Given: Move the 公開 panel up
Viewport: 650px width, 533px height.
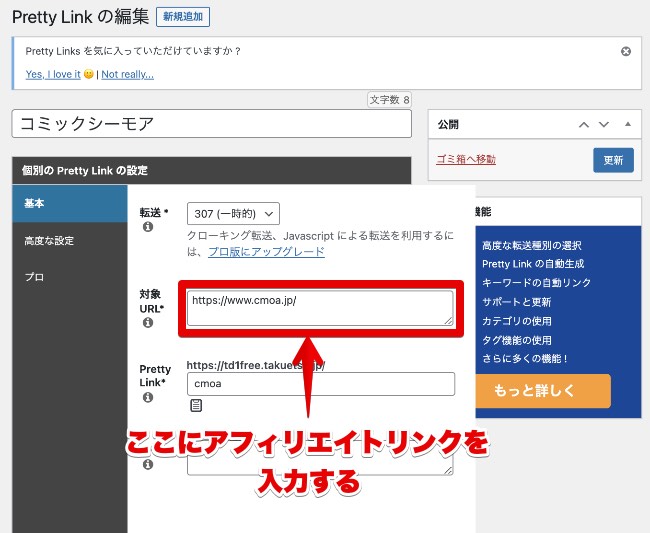Looking at the screenshot, I should tap(584, 125).
